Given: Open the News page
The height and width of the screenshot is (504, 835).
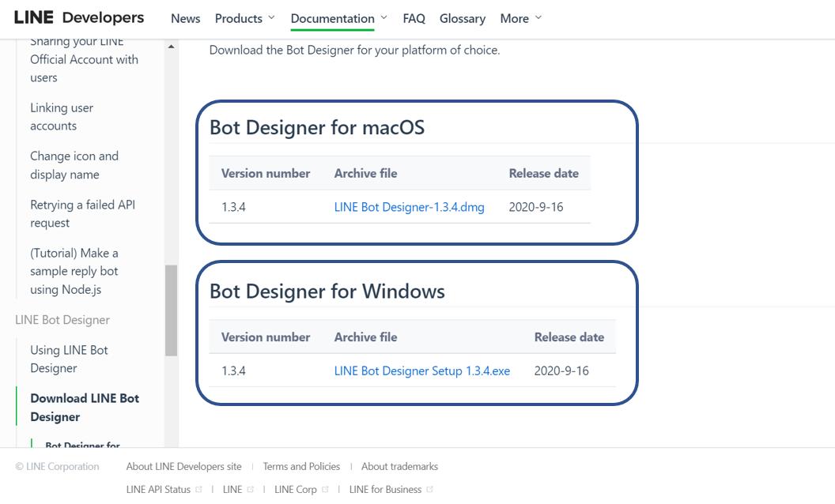Looking at the screenshot, I should coord(185,18).
